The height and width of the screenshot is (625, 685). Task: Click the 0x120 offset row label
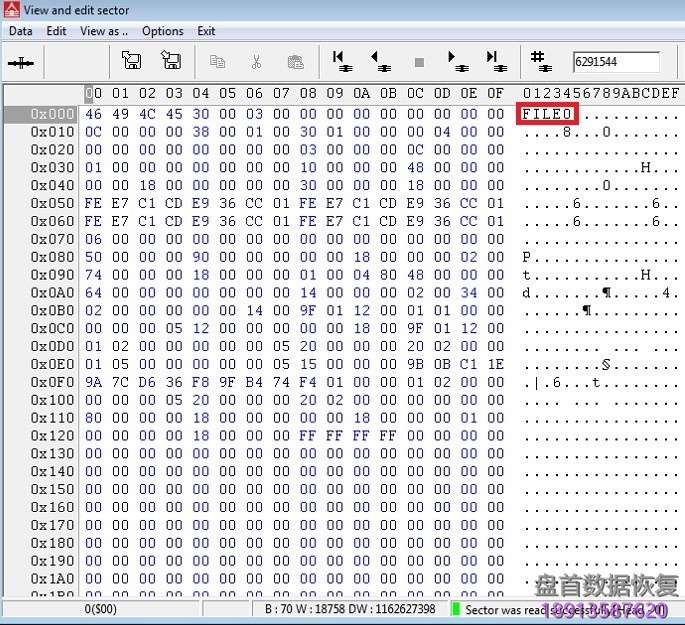pyautogui.click(x=52, y=435)
